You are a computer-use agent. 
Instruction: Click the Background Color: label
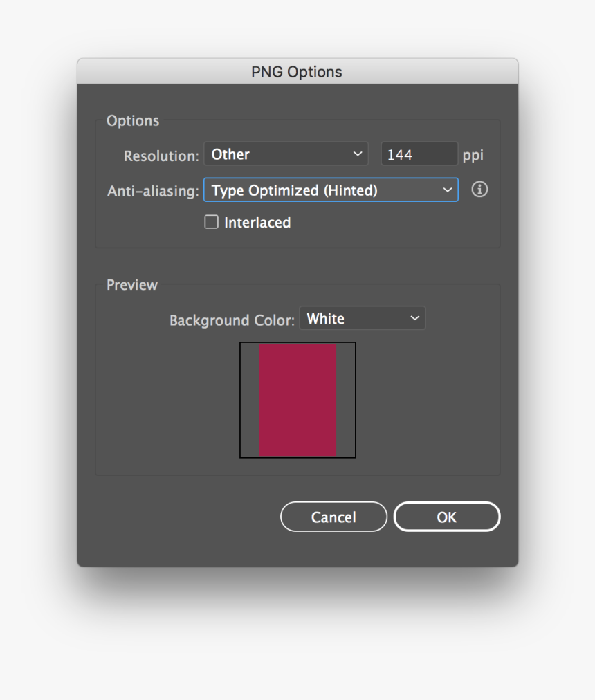(232, 320)
